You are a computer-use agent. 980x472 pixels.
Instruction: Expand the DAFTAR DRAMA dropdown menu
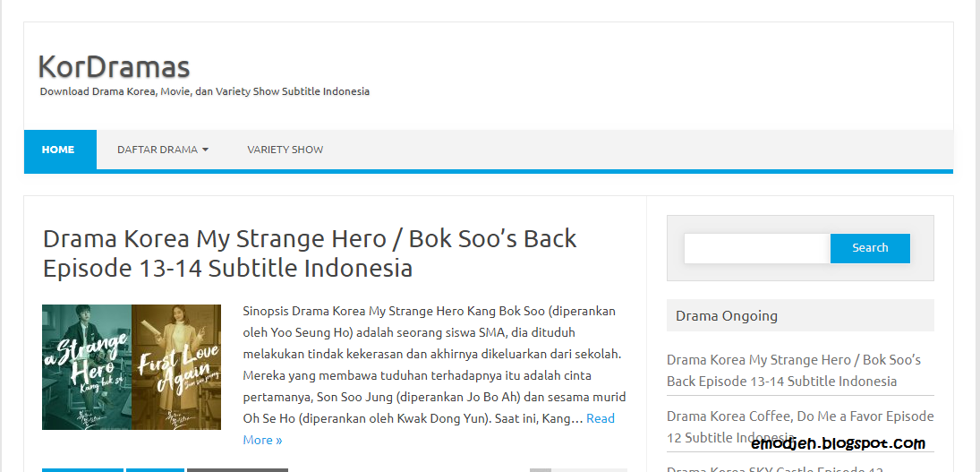click(163, 150)
